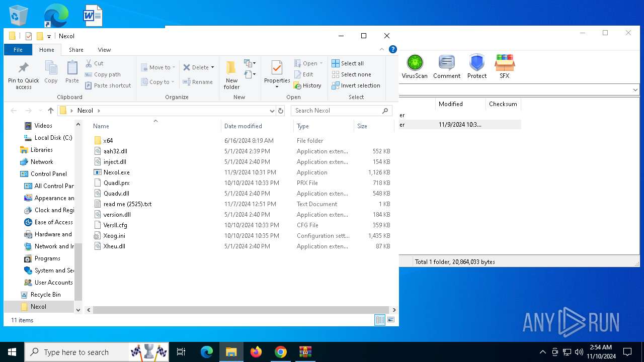Click the Edit command in ribbon
Screen dimensions: 644x362
click(303, 74)
